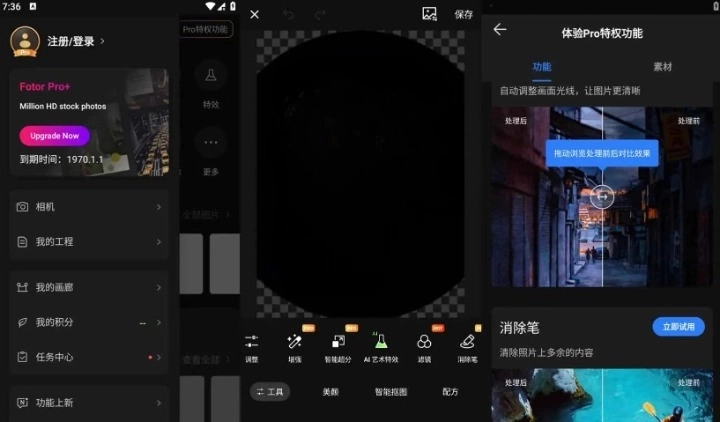This screenshot has width=720, height=422.
Task: Go back using the left arrow
Action: [500, 30]
